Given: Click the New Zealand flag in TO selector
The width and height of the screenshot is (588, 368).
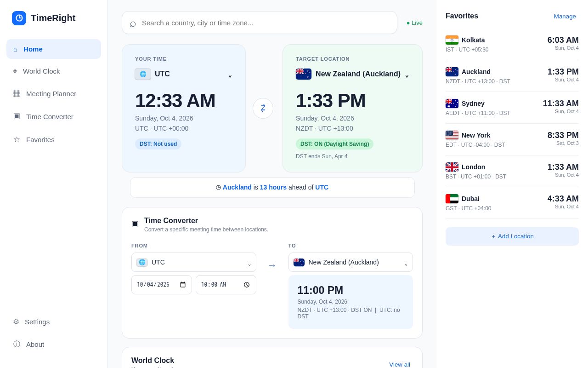Looking at the screenshot, I should [x=299, y=262].
